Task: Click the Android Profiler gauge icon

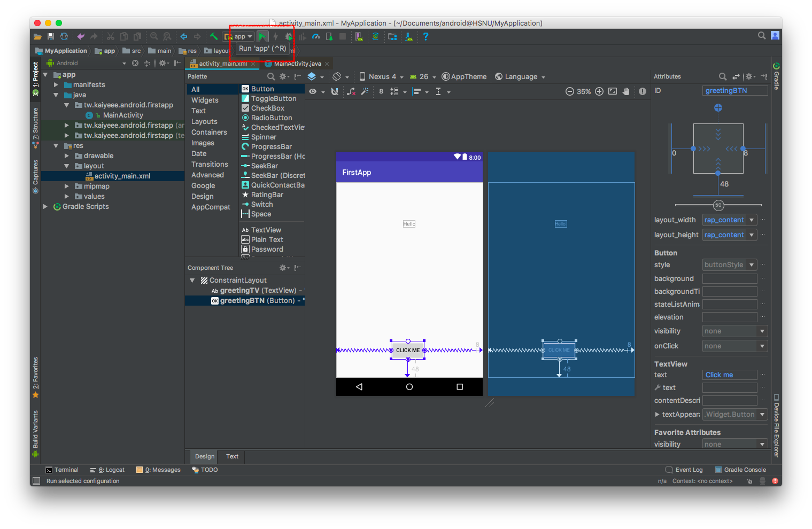Action: pos(316,36)
